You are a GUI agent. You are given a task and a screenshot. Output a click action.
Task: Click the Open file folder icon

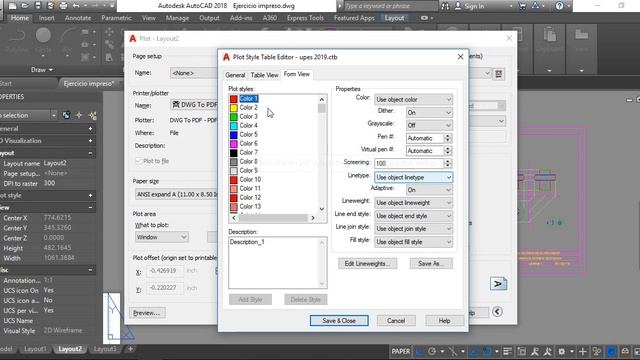[25, 6]
